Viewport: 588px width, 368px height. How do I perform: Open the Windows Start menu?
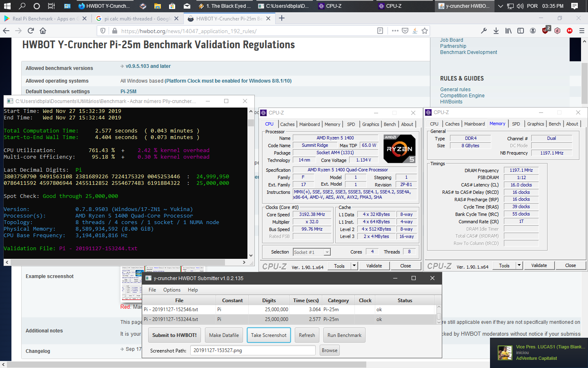(7, 6)
